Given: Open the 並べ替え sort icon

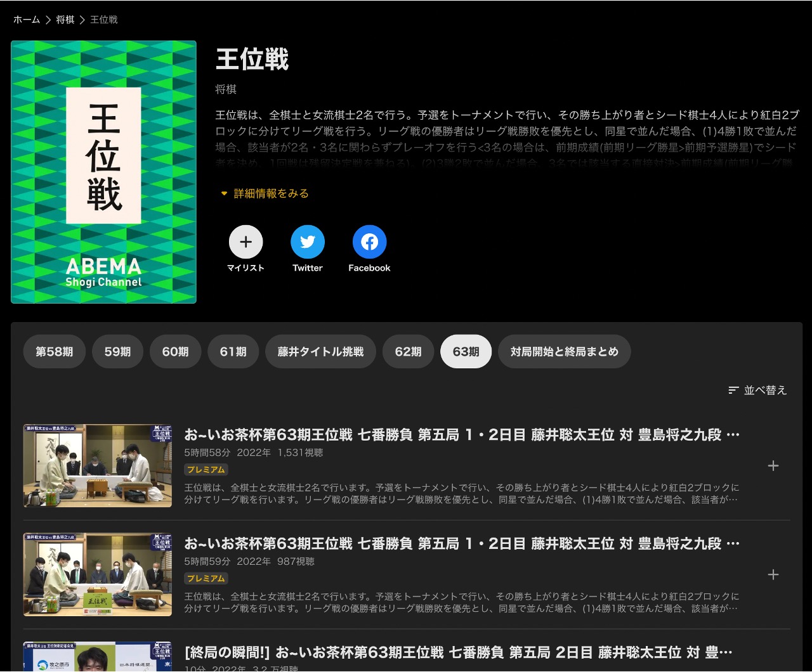Looking at the screenshot, I should (x=733, y=391).
